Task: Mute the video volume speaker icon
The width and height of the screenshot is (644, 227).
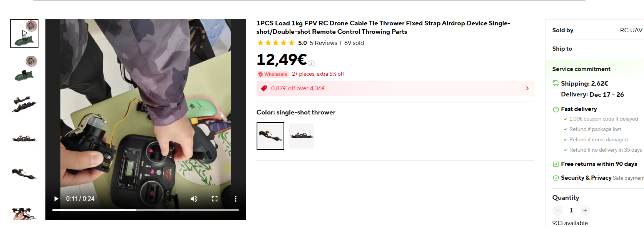Action: [194, 199]
